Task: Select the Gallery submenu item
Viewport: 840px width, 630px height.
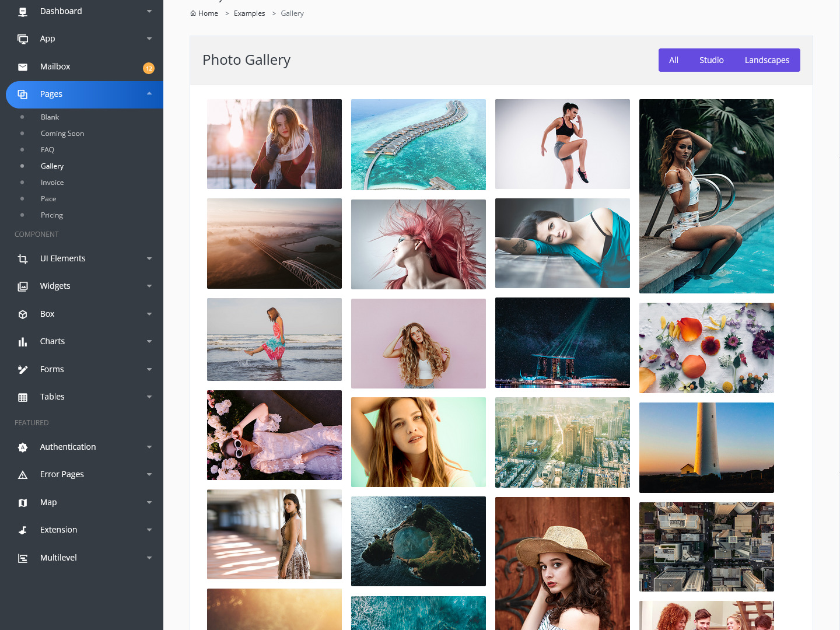Action: (52, 166)
